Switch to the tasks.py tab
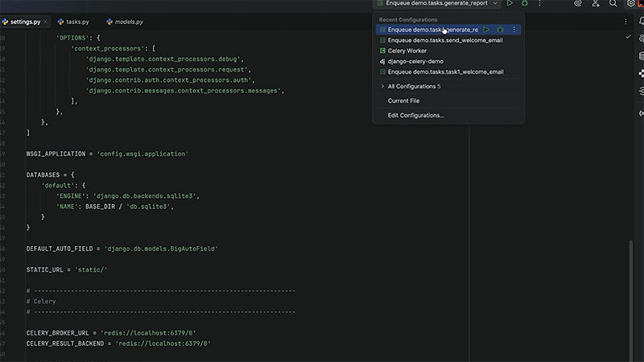644x362 pixels. pos(77,22)
